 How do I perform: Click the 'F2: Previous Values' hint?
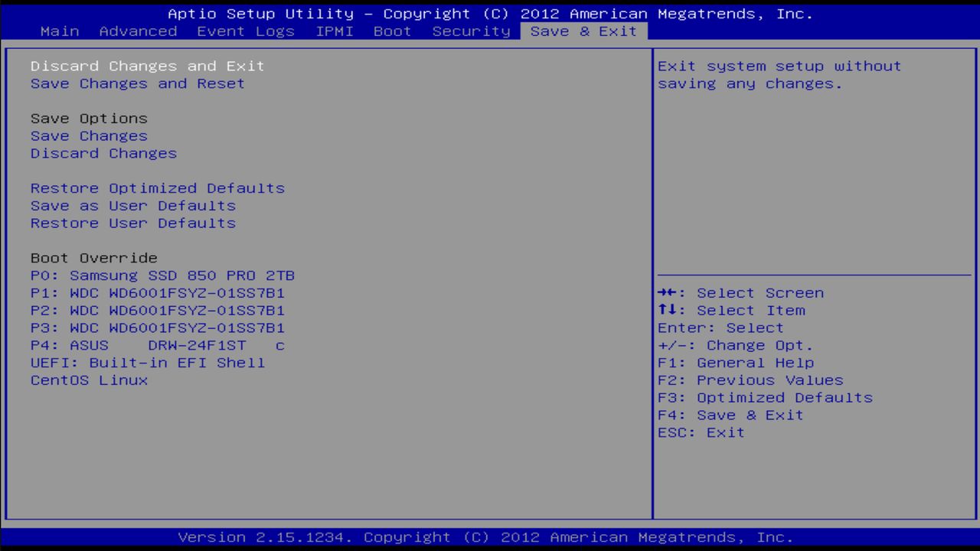[x=750, y=380]
